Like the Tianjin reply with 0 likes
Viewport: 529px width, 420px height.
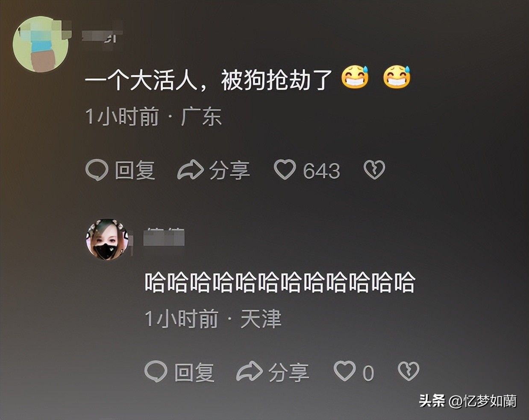[344, 371]
